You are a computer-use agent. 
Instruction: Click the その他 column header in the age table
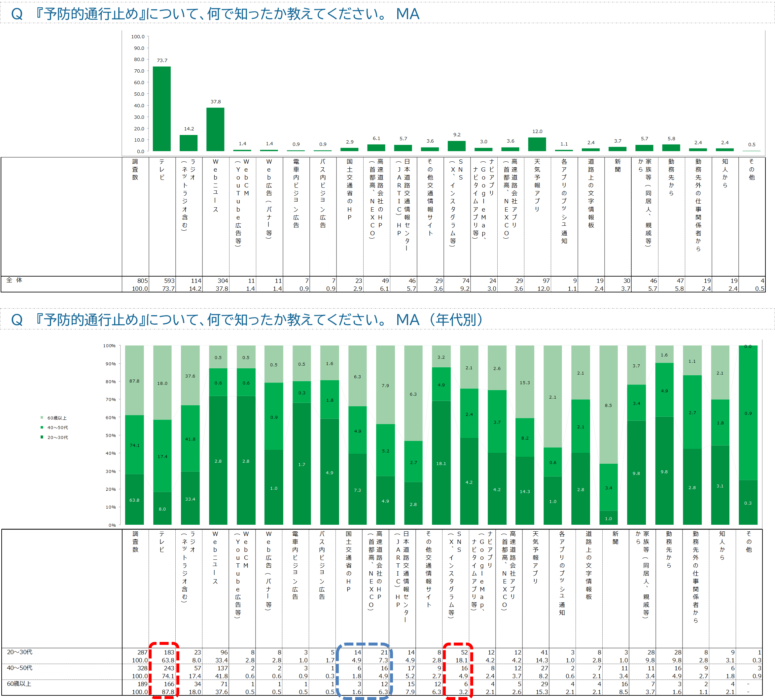(749, 541)
